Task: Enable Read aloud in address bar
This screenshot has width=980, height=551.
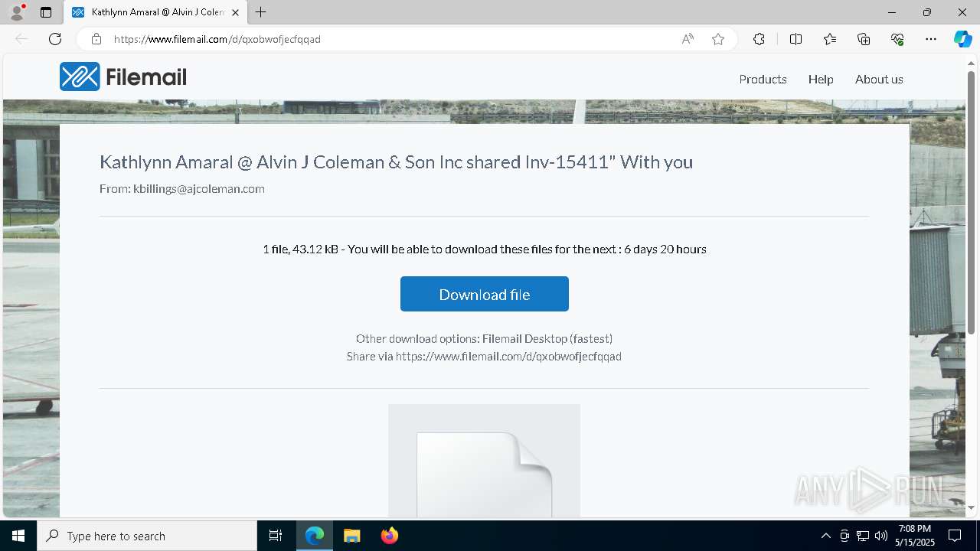Action: point(688,39)
